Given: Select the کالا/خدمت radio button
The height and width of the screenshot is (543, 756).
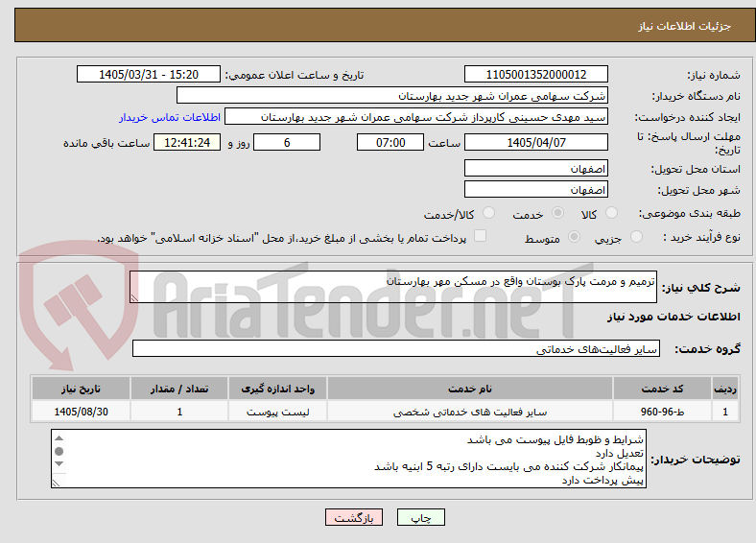Looking at the screenshot, I should click(x=489, y=213).
